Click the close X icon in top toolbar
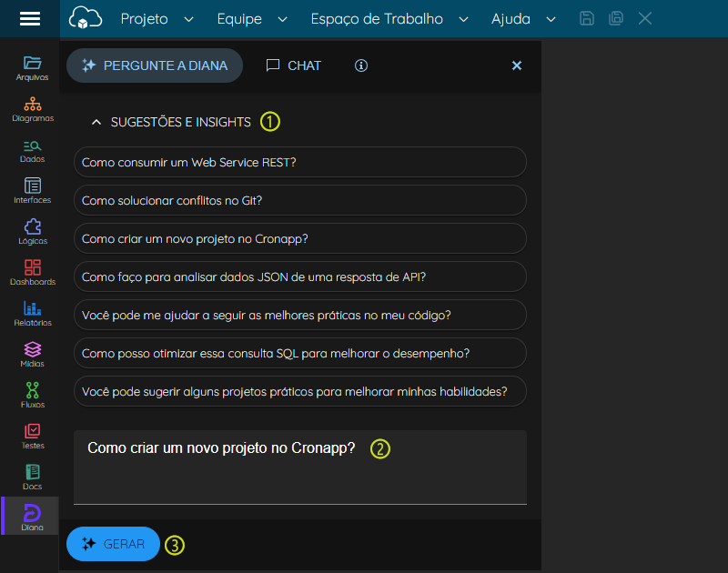Image resolution: width=728 pixels, height=573 pixels. click(x=645, y=18)
